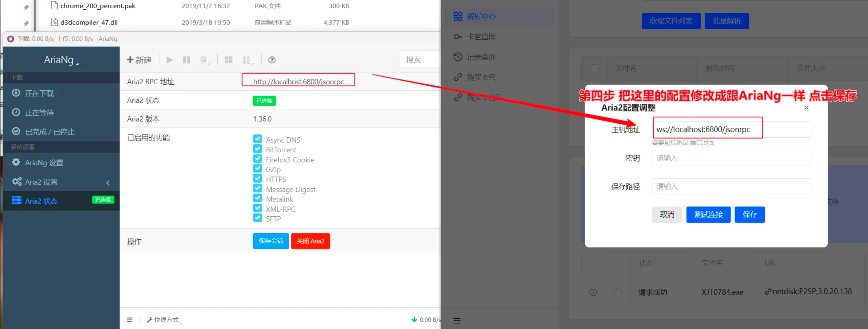Expand row with circle arrow beside 请求成功
This screenshot has height=329, width=868.
[593, 292]
